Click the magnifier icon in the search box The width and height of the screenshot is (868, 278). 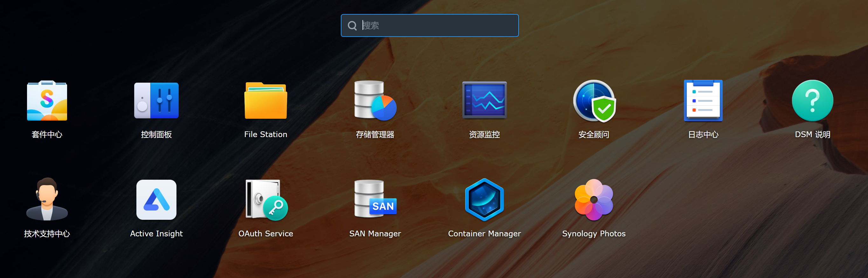[x=352, y=26]
